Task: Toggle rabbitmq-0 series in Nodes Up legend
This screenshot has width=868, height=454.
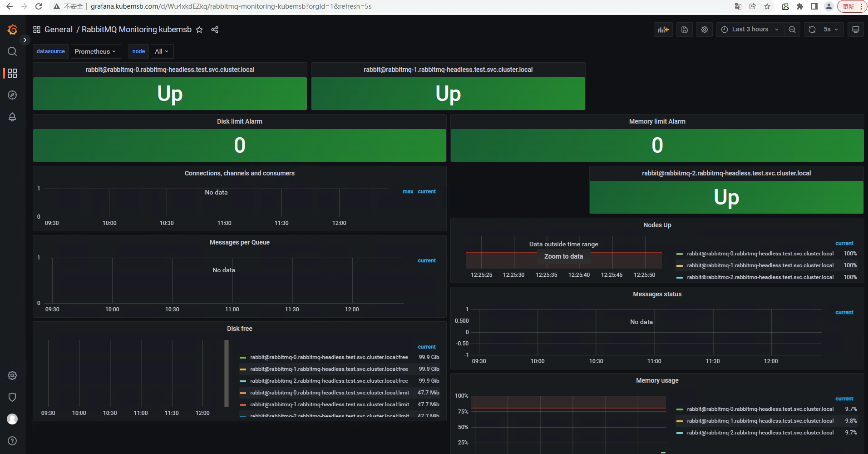Action: 760,254
